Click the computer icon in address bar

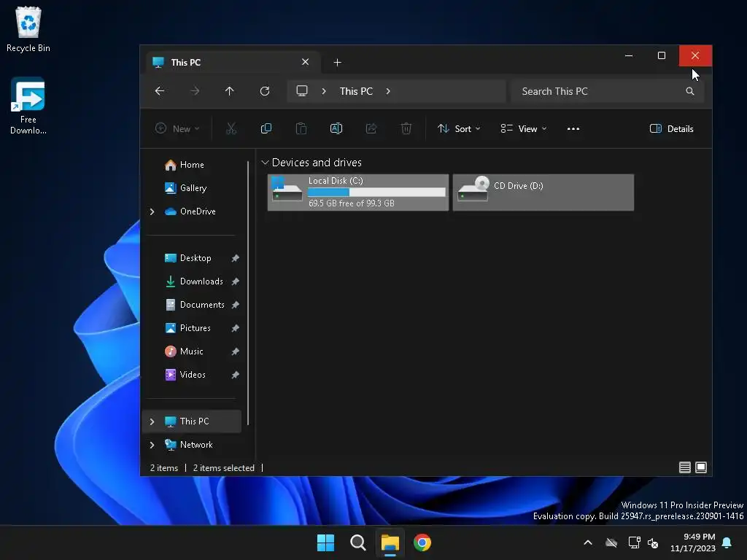click(x=301, y=91)
